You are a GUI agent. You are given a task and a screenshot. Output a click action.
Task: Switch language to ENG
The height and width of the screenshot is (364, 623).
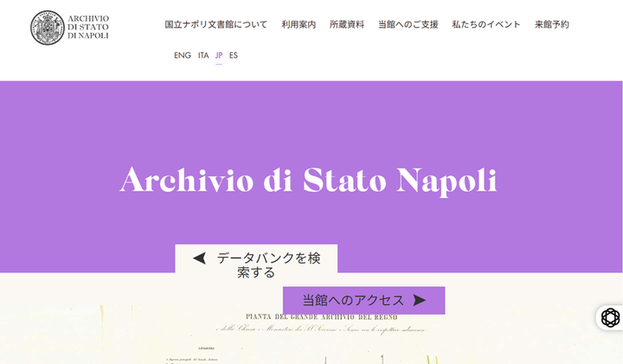pos(183,55)
